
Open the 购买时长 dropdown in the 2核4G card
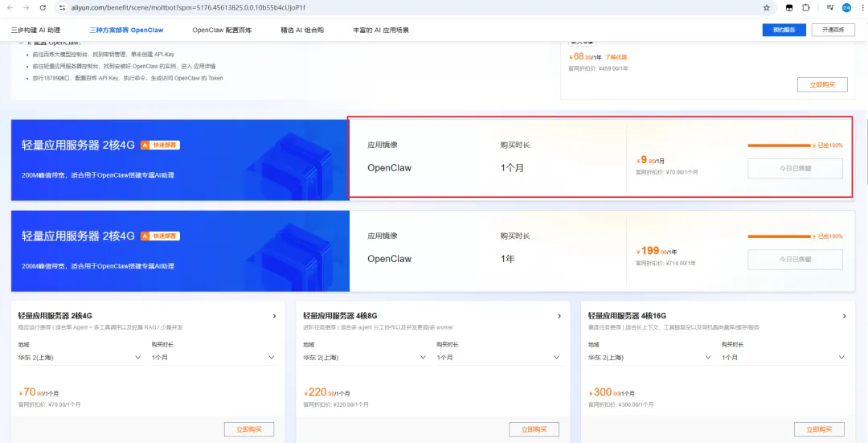(x=214, y=358)
